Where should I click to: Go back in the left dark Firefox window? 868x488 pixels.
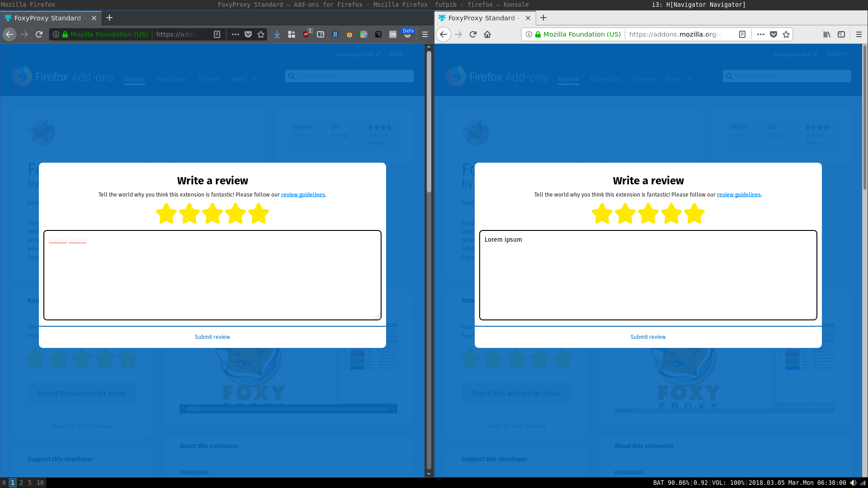(9, 34)
